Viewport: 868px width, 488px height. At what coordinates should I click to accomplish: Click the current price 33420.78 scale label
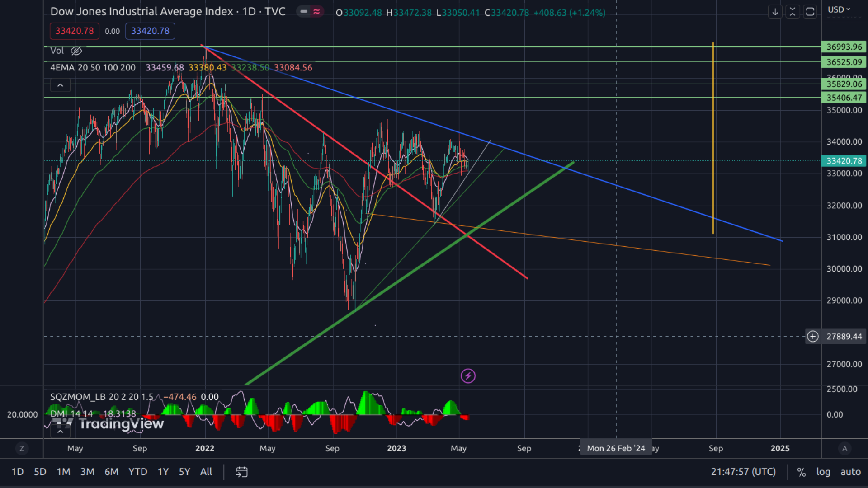click(x=844, y=161)
